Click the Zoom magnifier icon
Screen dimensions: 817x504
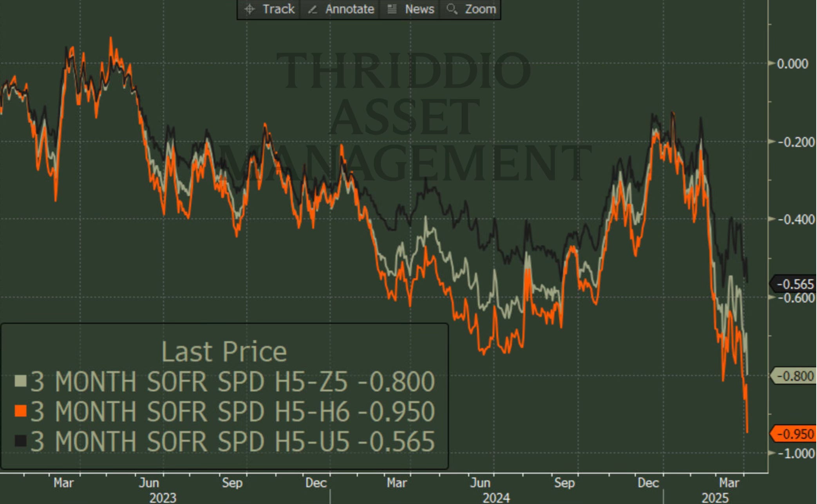pos(452,9)
